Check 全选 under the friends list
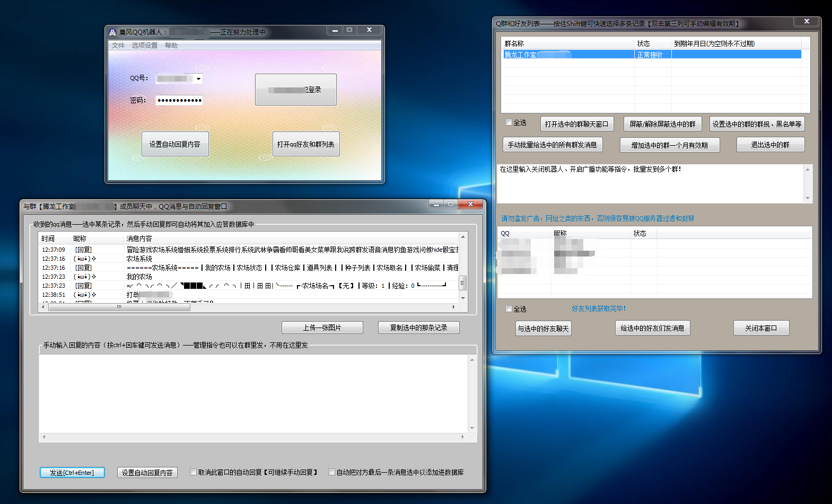This screenshot has width=832, height=504. [x=509, y=309]
